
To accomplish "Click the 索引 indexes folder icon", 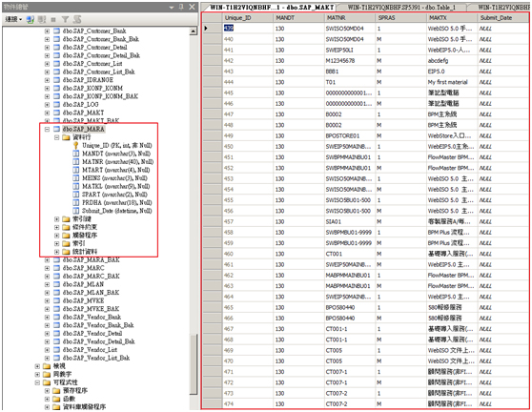I will tap(66, 243).
